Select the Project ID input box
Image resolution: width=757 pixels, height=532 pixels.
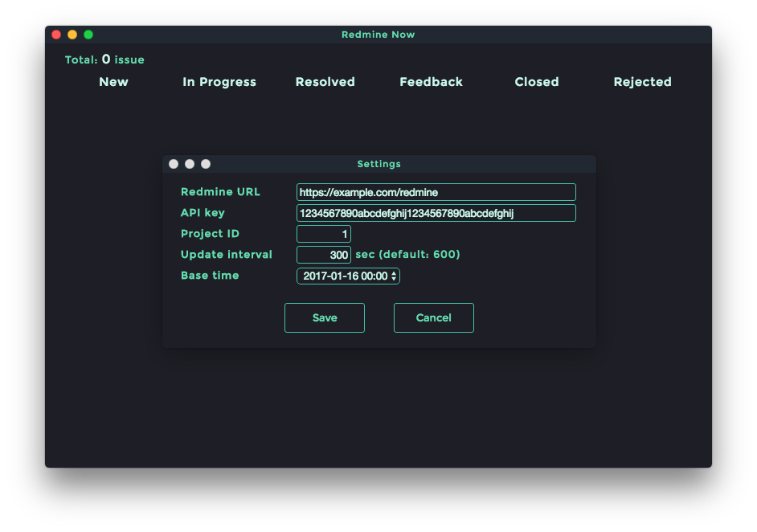pos(323,234)
